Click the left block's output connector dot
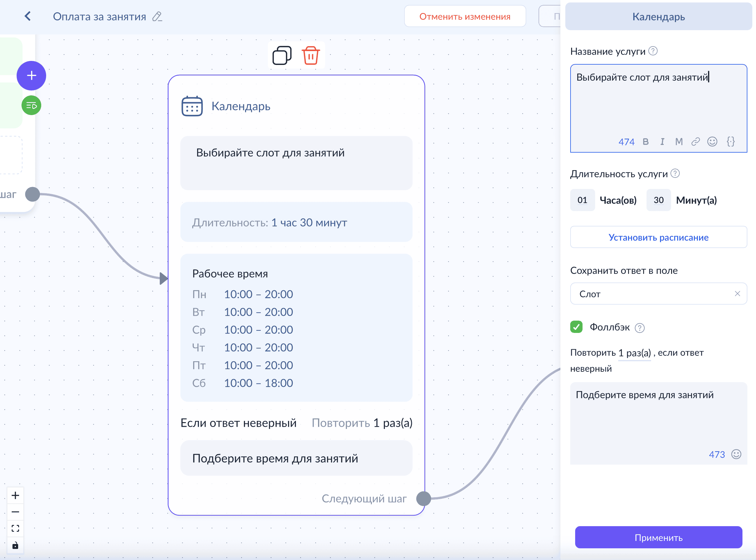Viewport: 756px width, 560px height. pos(33,194)
